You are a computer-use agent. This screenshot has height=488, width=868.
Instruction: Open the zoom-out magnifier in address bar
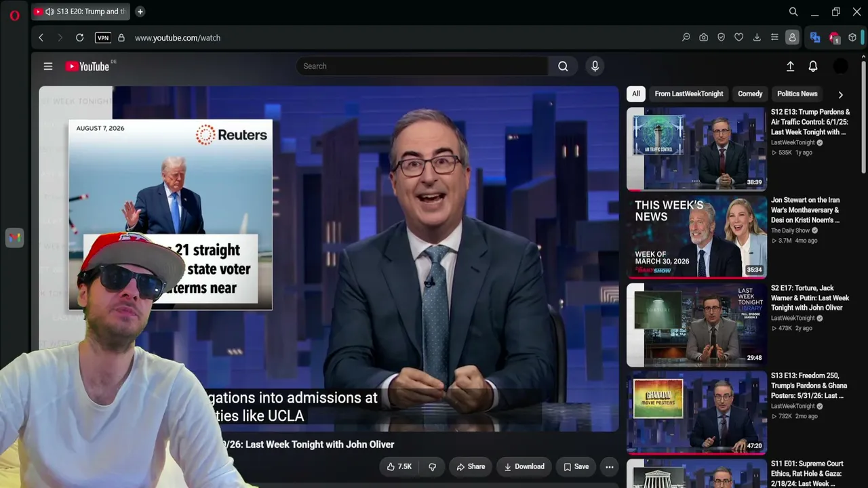tap(686, 38)
